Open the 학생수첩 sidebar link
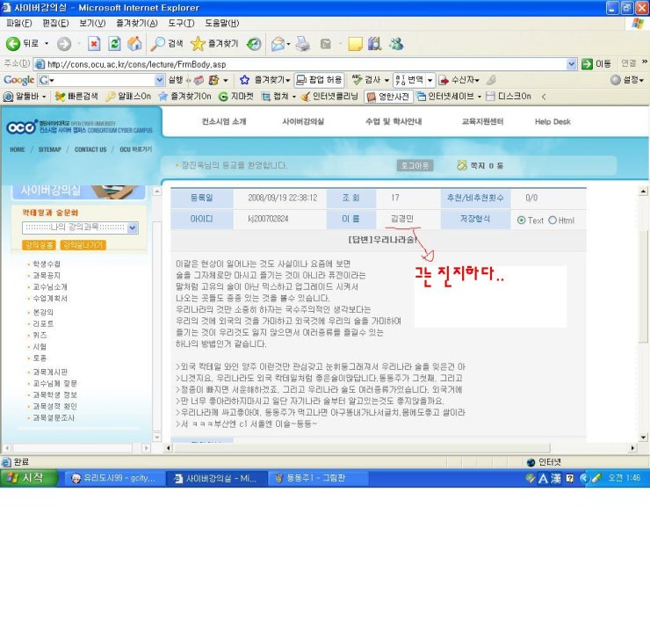This screenshot has height=644, width=650. click(47, 264)
